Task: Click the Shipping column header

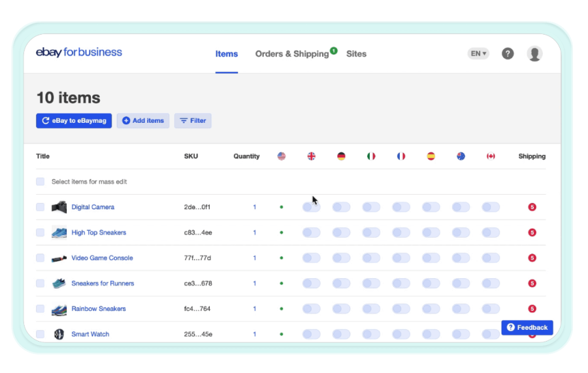Action: 532,156
